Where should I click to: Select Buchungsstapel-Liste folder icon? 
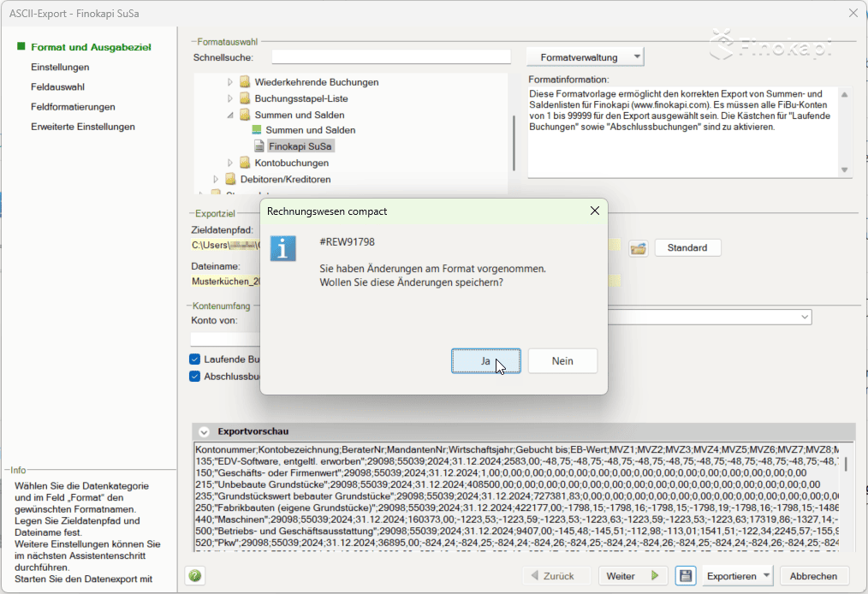click(x=245, y=98)
